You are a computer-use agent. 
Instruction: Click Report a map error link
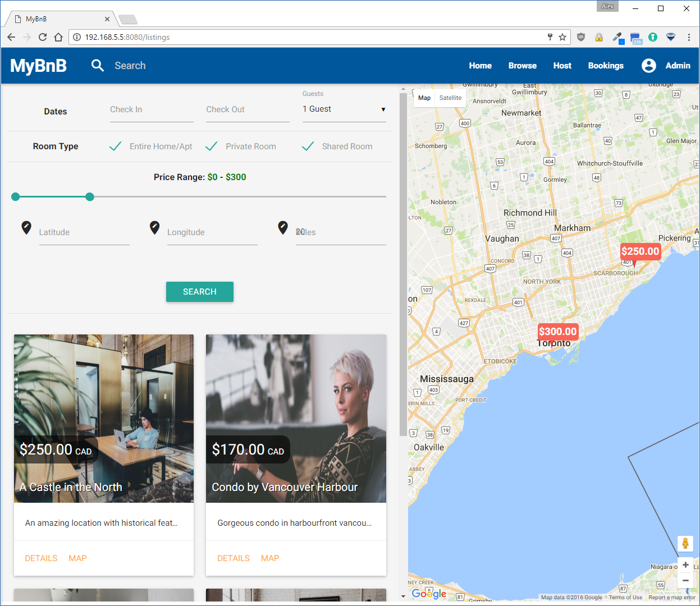[x=672, y=598]
